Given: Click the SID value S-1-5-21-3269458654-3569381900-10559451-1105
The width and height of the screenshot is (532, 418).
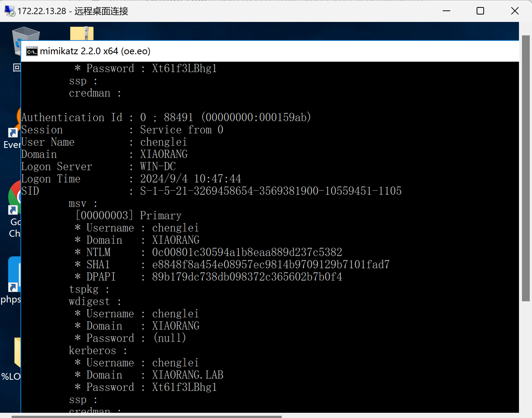Looking at the screenshot, I should (x=271, y=191).
